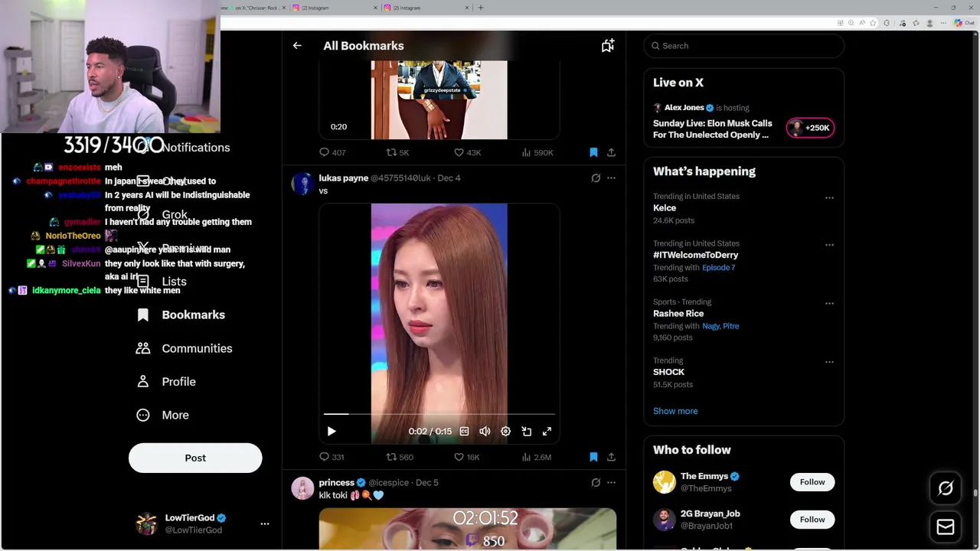The height and width of the screenshot is (551, 980).
Task: Open the Nagy, Pitre trending link
Action: coord(720,326)
